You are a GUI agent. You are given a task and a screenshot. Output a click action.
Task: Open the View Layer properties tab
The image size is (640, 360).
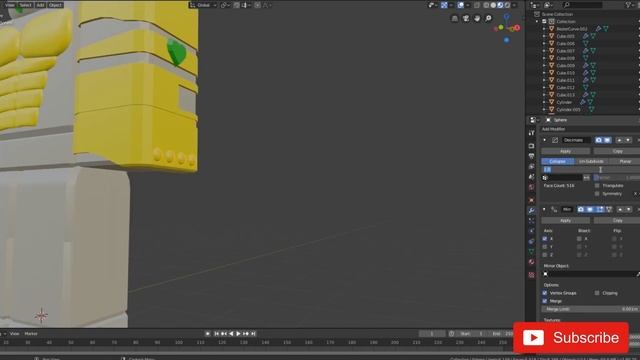click(x=531, y=167)
